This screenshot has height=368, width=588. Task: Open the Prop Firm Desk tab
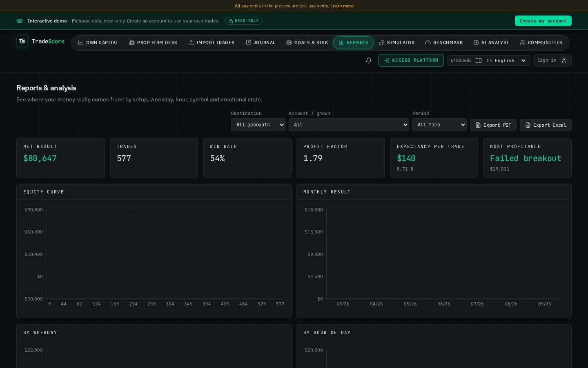click(153, 43)
